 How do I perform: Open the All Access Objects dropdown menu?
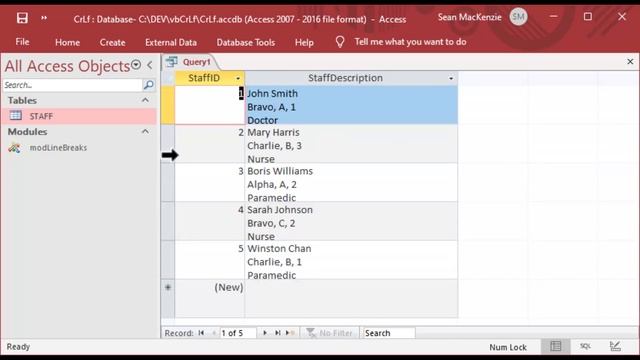136,65
